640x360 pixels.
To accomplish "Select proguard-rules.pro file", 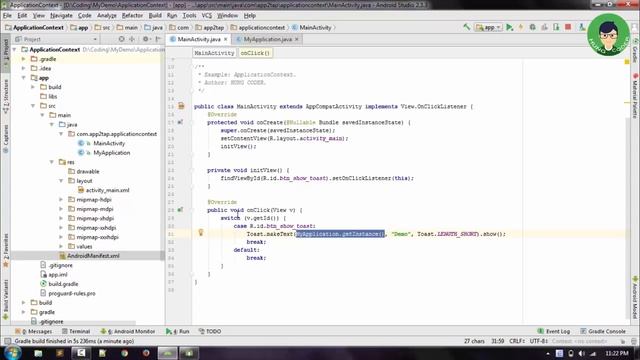I will click(72, 293).
